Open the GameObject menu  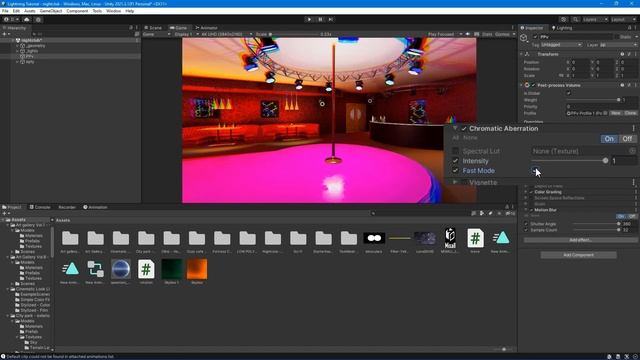pos(51,11)
